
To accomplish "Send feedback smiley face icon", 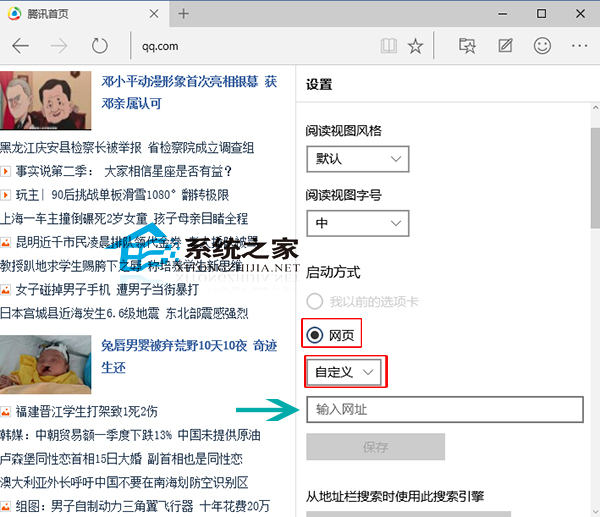I will tap(542, 46).
